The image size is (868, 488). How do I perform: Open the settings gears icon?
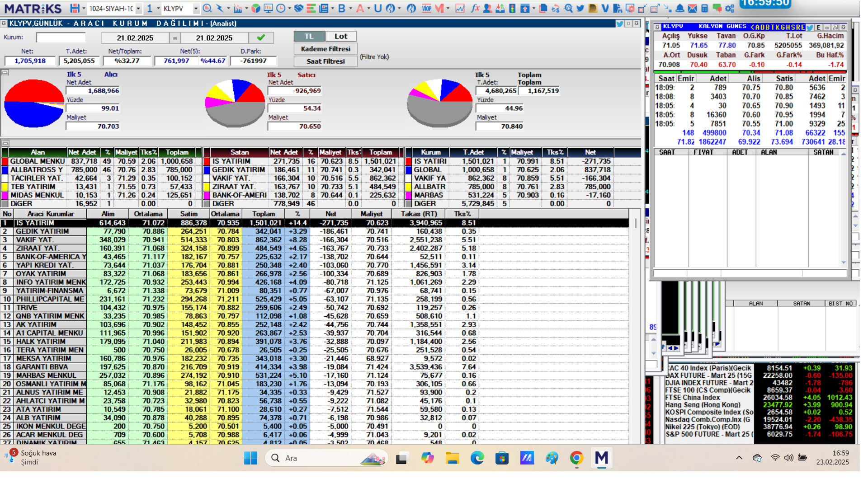click(x=730, y=9)
